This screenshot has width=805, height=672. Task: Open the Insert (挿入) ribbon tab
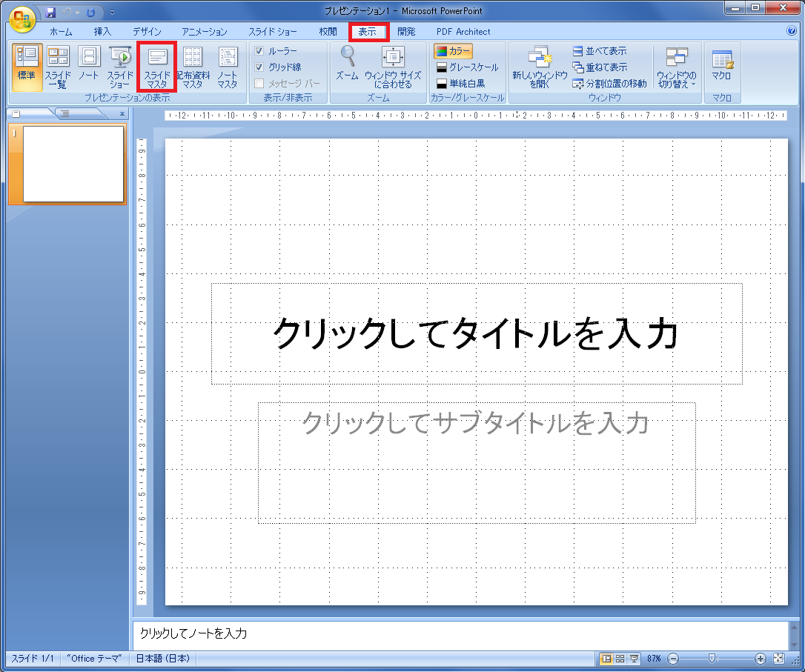click(x=102, y=32)
